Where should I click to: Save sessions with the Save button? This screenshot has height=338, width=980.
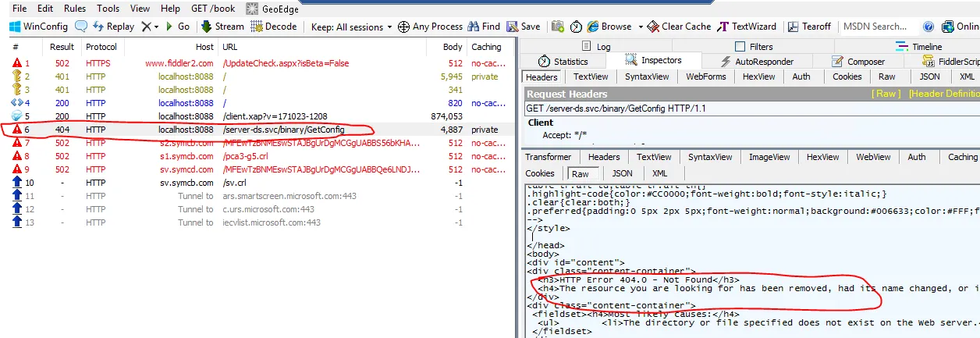click(x=524, y=27)
